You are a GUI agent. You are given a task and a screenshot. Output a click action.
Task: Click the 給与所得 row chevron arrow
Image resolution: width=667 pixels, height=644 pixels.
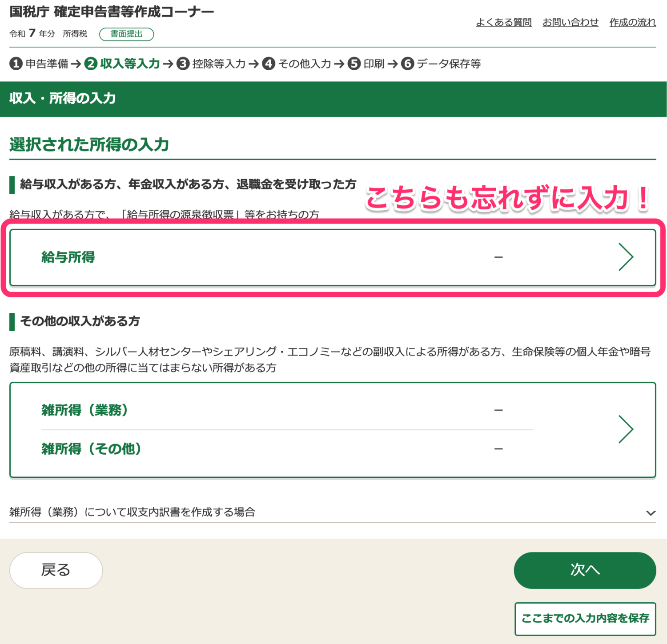coord(627,257)
